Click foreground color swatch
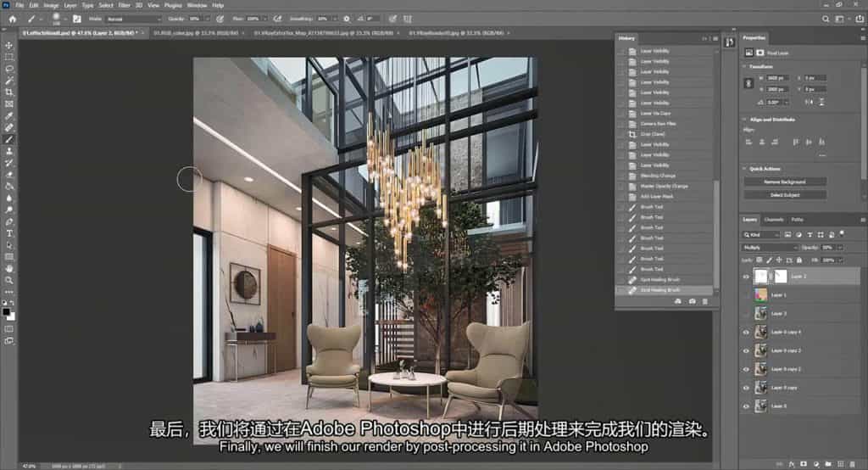868x470 pixels. click(x=6, y=312)
